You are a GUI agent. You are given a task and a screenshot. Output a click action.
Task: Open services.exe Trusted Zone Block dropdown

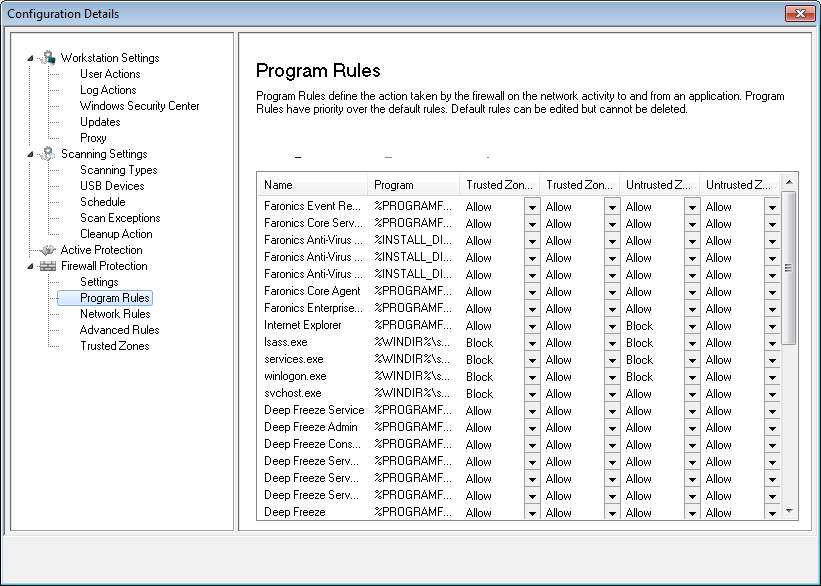tap(532, 360)
